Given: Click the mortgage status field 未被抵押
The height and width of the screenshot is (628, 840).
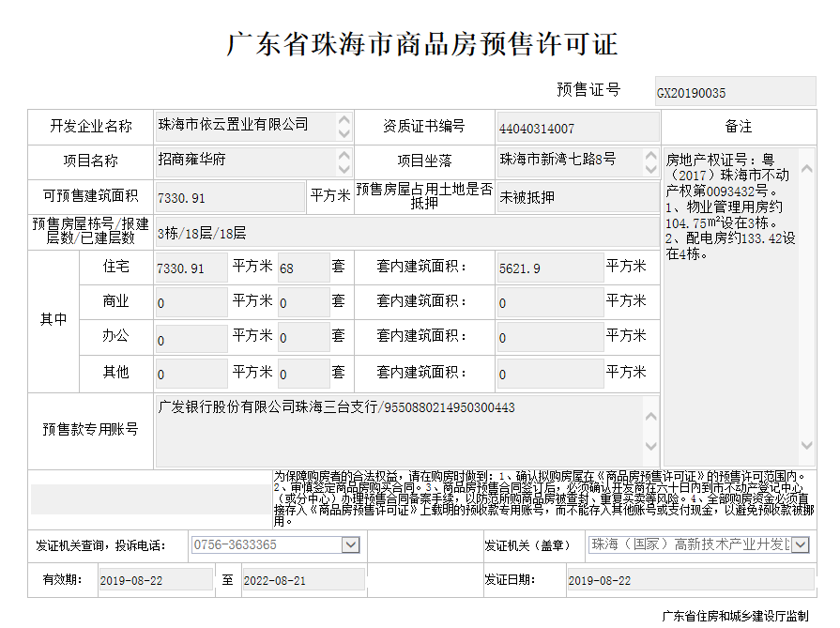Looking at the screenshot, I should [x=576, y=198].
